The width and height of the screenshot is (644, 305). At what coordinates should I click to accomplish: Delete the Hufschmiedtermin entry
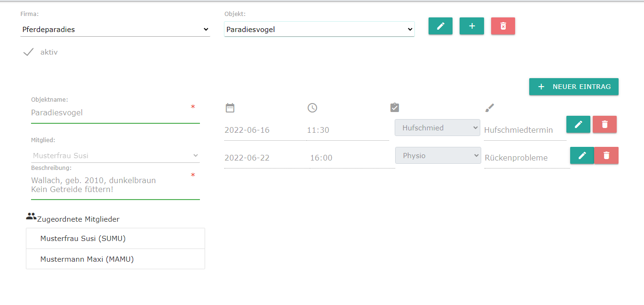click(x=604, y=124)
